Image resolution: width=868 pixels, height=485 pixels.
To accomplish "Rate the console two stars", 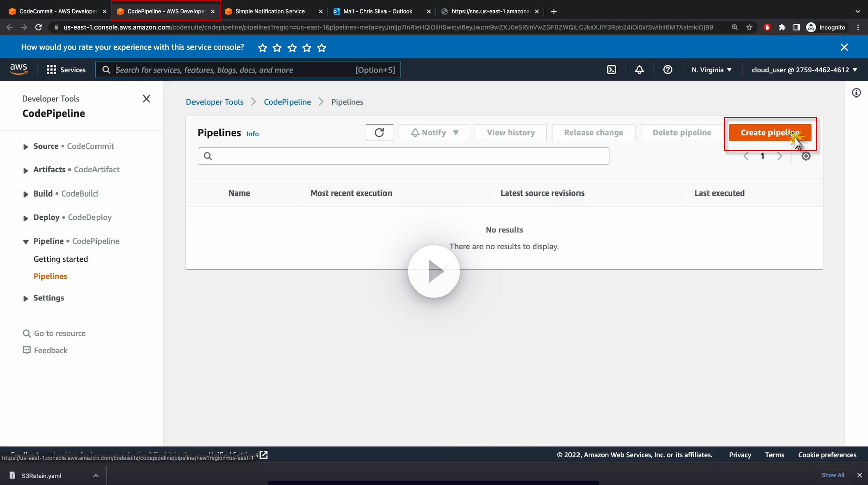I will [277, 48].
